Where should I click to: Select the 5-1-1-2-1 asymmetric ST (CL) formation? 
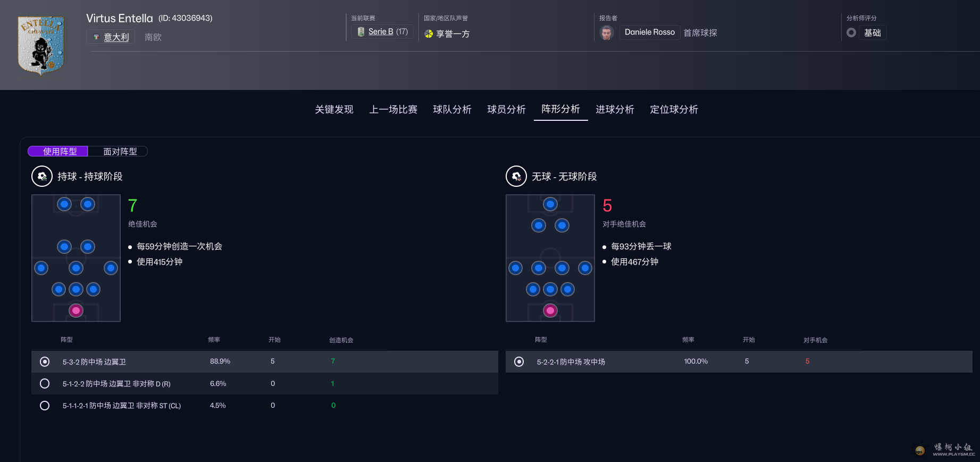[x=45, y=406]
